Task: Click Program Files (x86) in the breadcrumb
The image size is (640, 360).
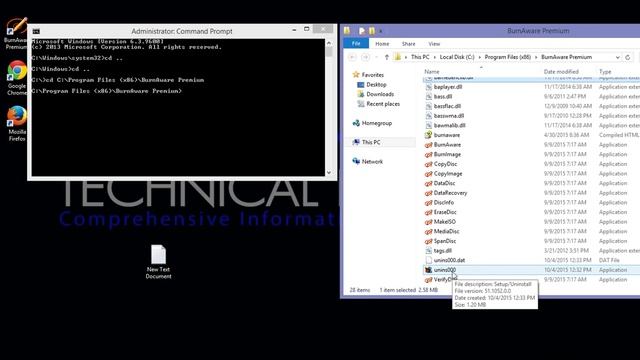Action: (x=508, y=57)
